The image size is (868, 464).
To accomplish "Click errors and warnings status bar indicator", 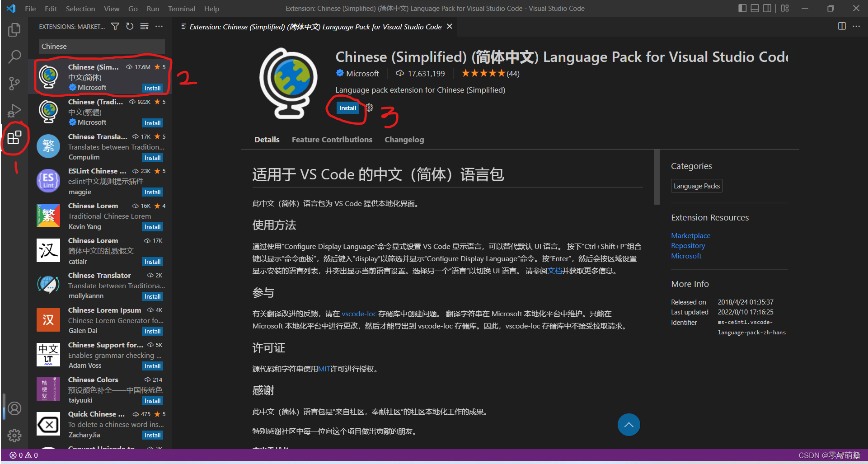I will click(24, 455).
